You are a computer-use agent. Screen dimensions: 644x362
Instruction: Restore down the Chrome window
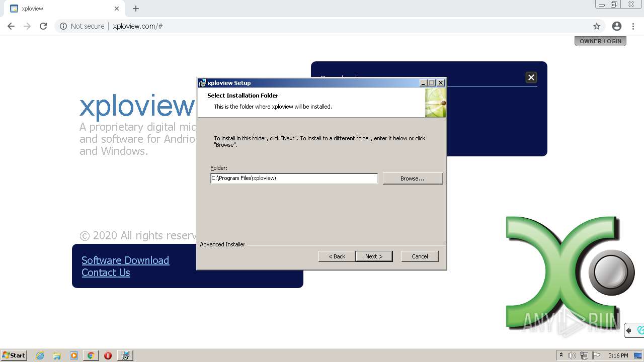[614, 5]
